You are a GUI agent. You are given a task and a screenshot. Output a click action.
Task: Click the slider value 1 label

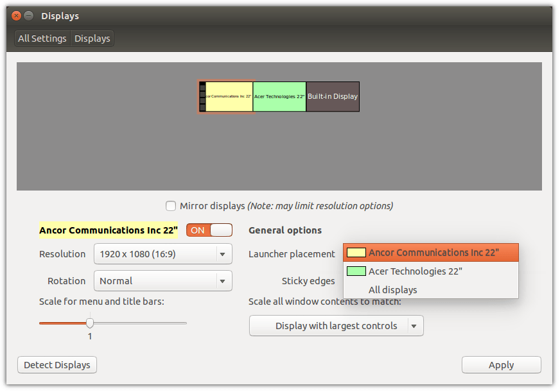point(90,336)
